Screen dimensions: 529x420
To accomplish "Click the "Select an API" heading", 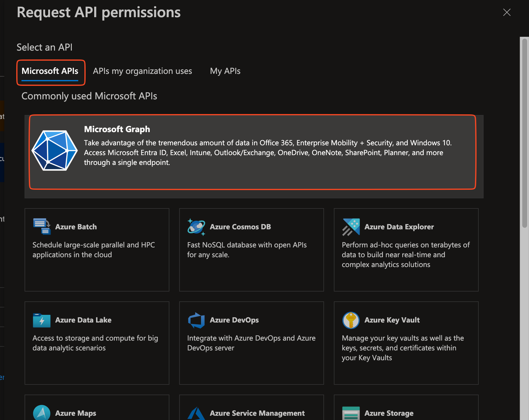I will (x=44, y=47).
